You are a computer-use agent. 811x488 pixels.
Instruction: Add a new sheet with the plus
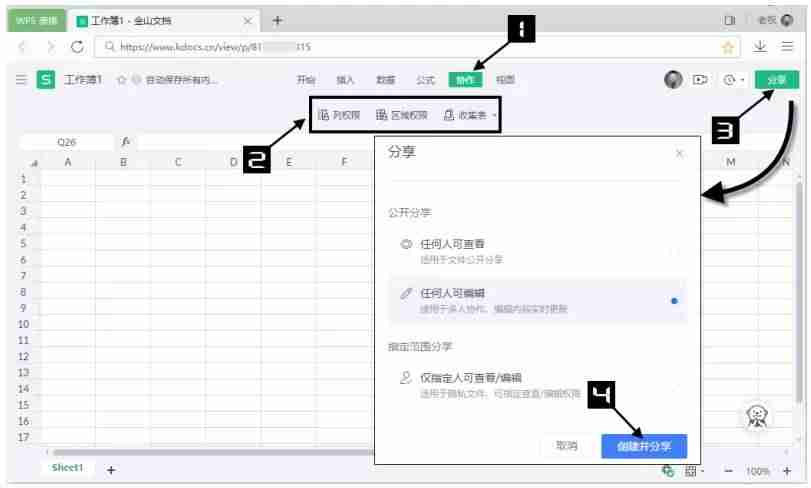[x=111, y=470]
